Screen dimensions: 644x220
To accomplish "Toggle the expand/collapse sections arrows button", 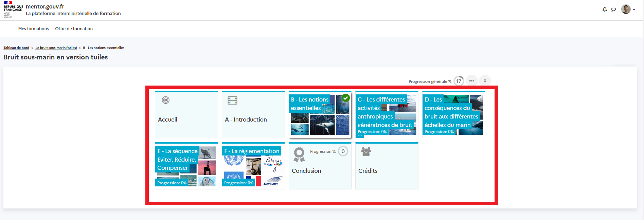I will [x=485, y=81].
